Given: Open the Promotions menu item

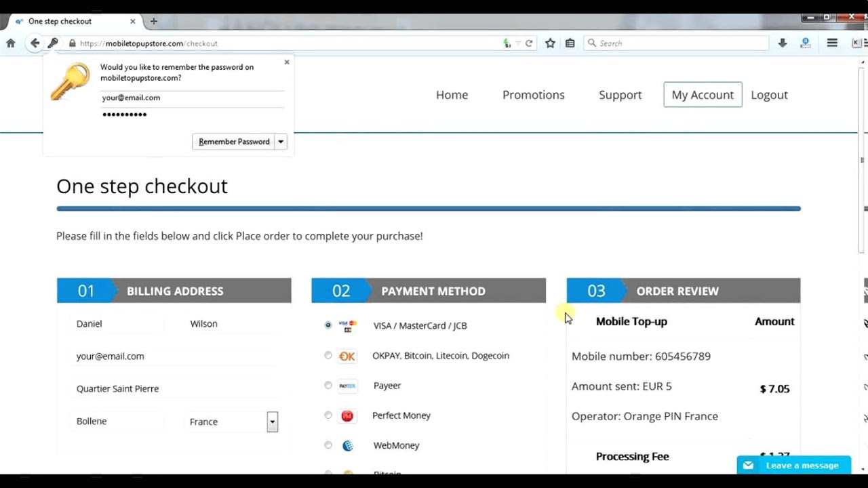Looking at the screenshot, I should point(533,95).
